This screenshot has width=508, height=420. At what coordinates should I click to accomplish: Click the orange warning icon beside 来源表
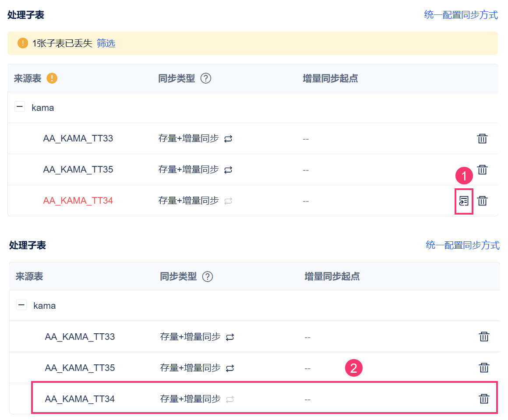[x=52, y=78]
